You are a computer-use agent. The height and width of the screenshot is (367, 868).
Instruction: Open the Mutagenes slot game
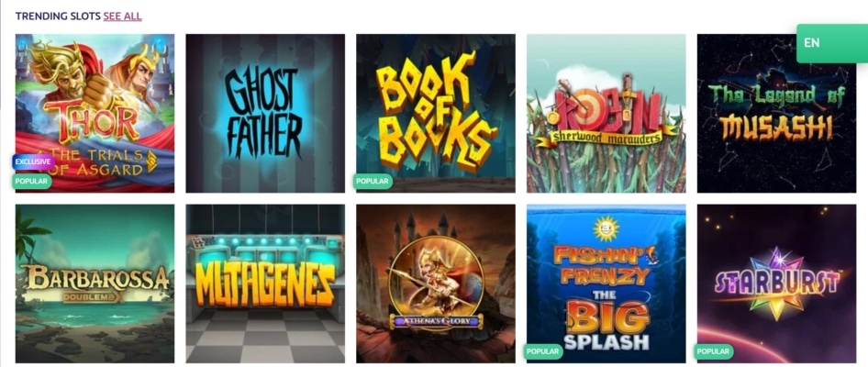point(265,284)
